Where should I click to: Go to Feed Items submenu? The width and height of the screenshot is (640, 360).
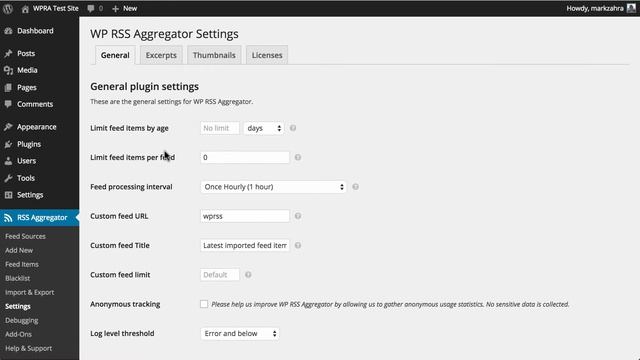[22, 264]
